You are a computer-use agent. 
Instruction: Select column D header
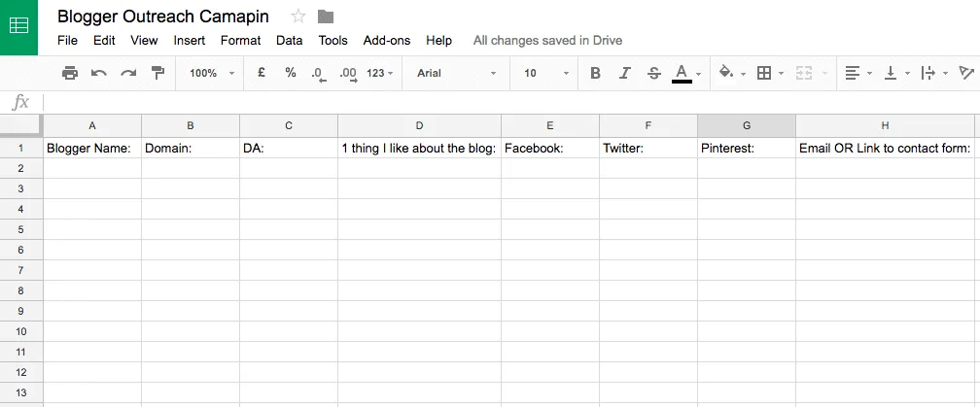pyautogui.click(x=419, y=125)
